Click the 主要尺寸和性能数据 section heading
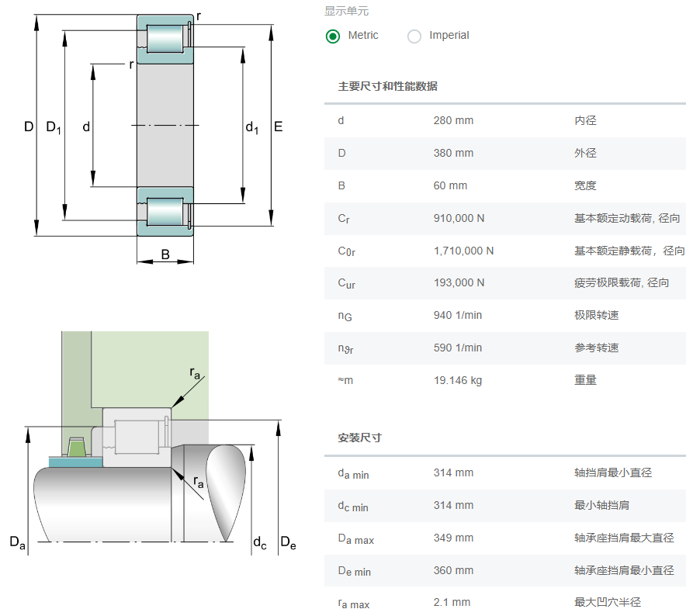 [388, 86]
